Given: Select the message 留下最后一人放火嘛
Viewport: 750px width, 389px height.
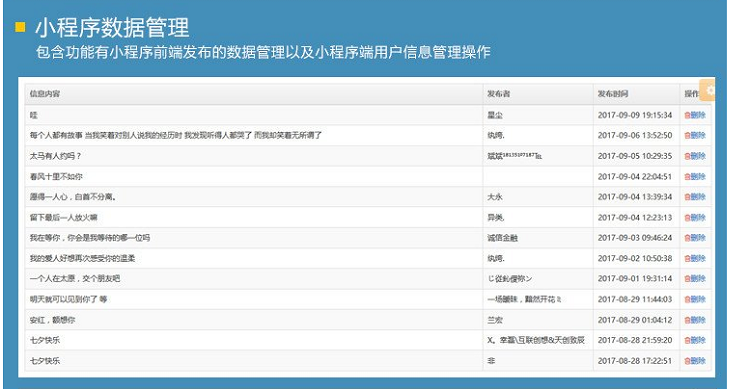Looking at the screenshot, I should coord(63,218).
